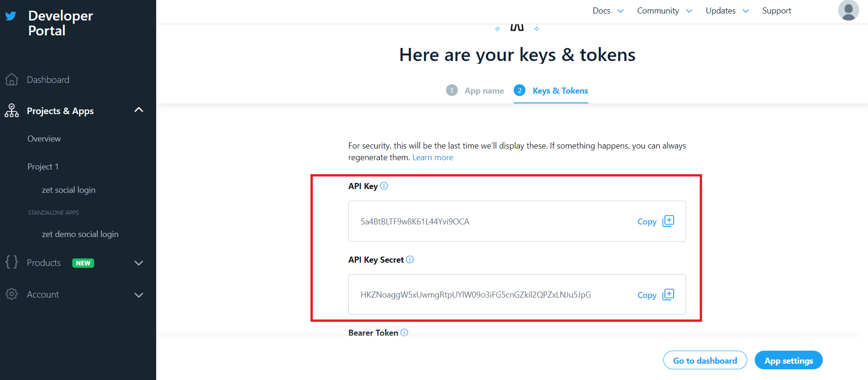Click the Account gear icon

click(x=12, y=294)
